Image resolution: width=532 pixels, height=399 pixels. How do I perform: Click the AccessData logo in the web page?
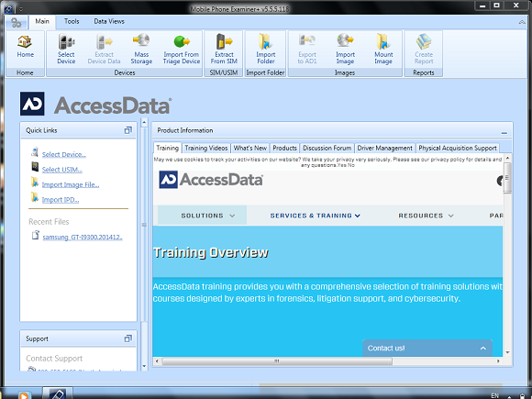point(211,180)
